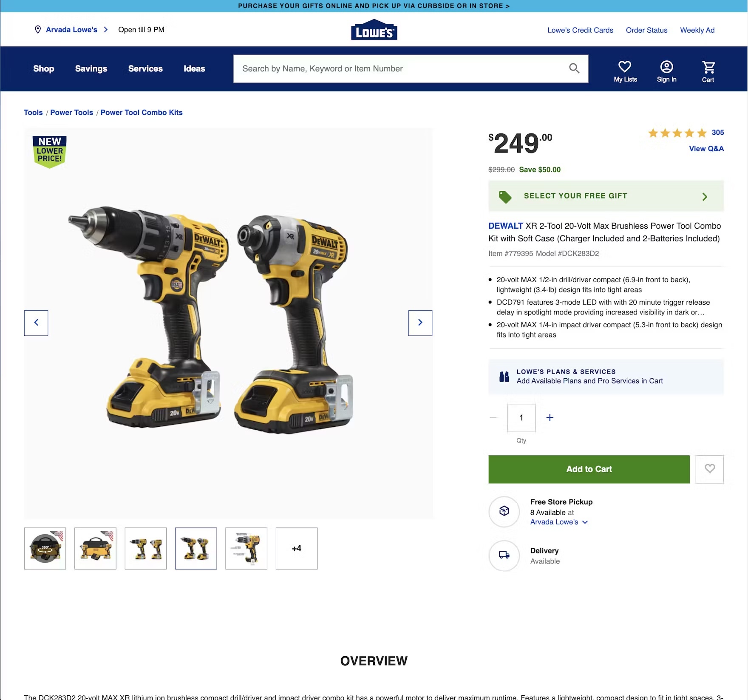Image resolution: width=748 pixels, height=700 pixels.
Task: Click the five-star rating reviews
Action: (x=677, y=133)
